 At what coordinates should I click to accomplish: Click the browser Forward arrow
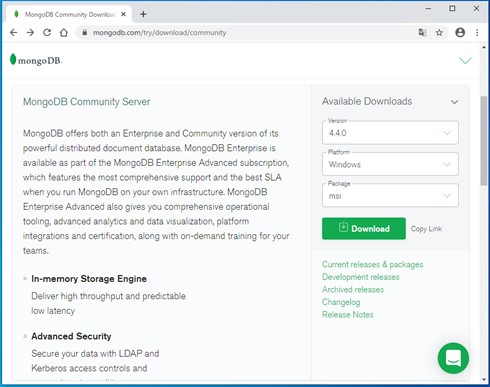(30, 33)
